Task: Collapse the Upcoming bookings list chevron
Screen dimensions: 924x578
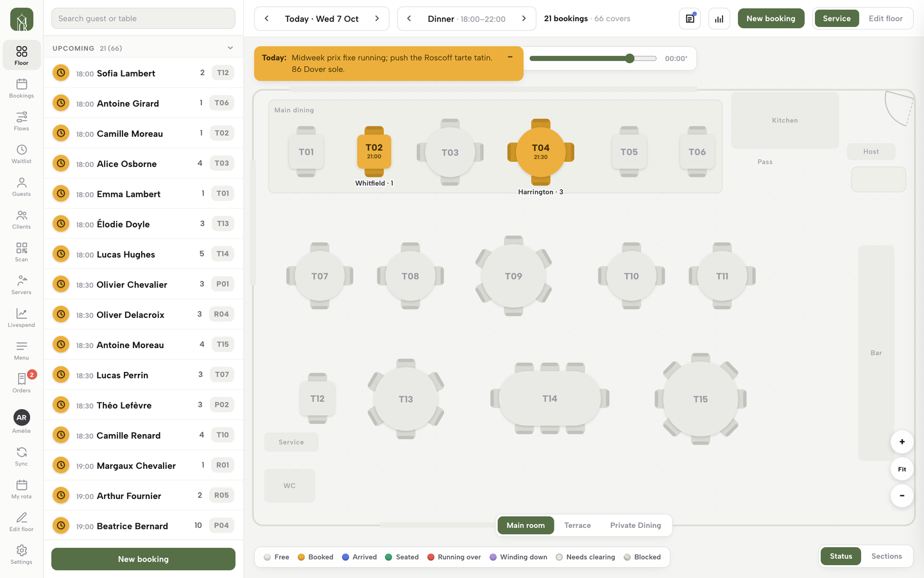Action: (x=230, y=48)
